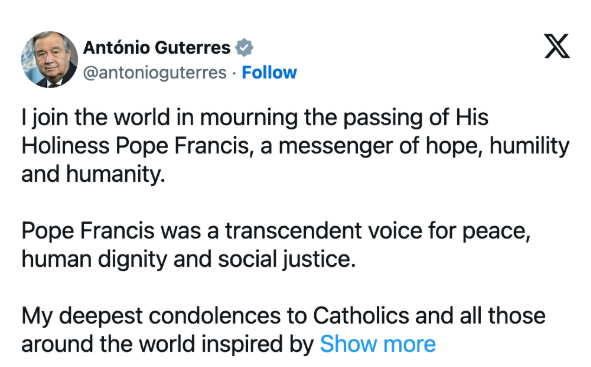Click the phrase 'around the world inspired by'
The width and height of the screenshot is (591, 367).
click(168, 344)
